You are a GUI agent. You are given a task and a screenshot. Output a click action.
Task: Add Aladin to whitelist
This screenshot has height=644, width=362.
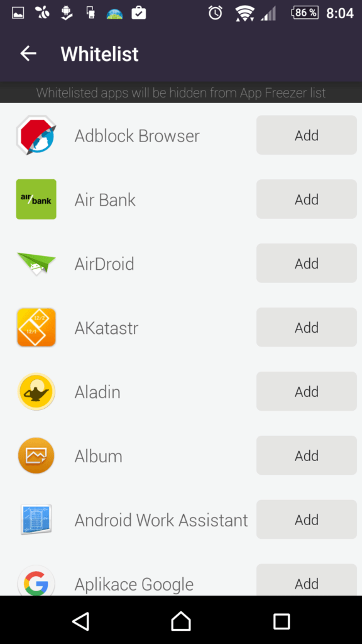pyautogui.click(x=307, y=391)
